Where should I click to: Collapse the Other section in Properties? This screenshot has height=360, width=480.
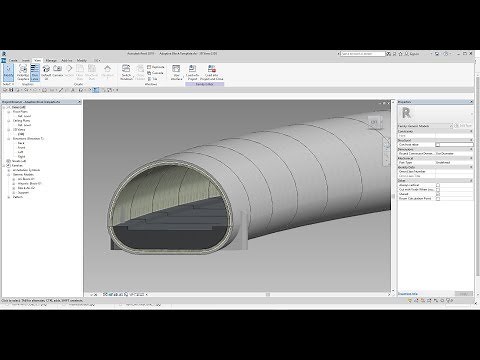471,181
